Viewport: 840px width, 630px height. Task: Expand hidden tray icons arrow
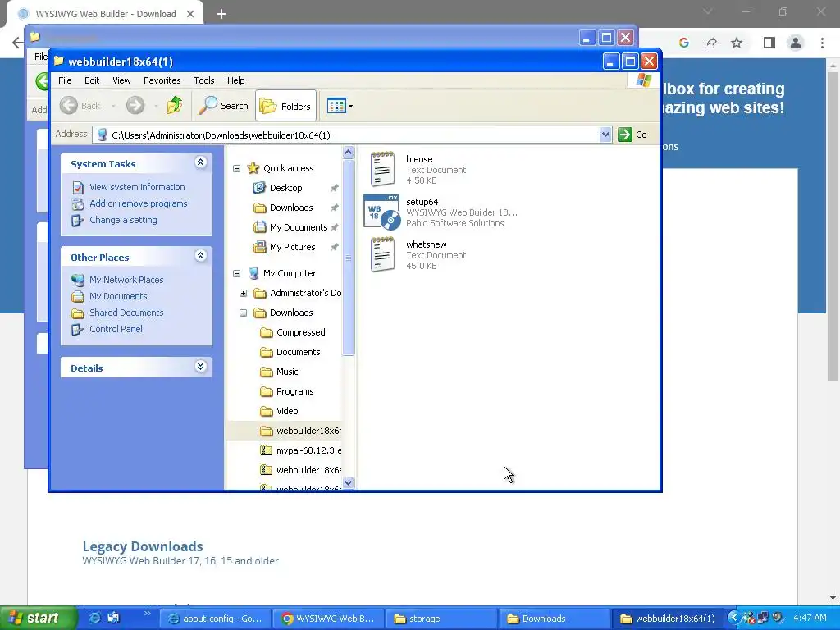733,618
